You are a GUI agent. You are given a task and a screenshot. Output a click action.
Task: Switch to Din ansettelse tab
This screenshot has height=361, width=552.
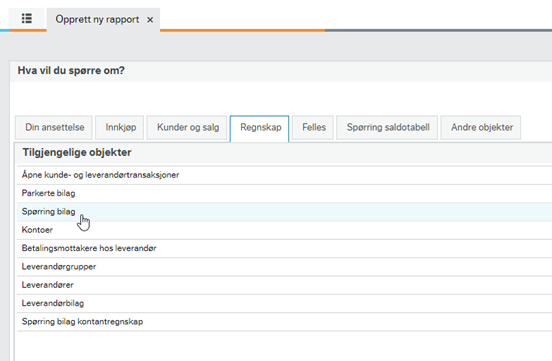(x=54, y=127)
